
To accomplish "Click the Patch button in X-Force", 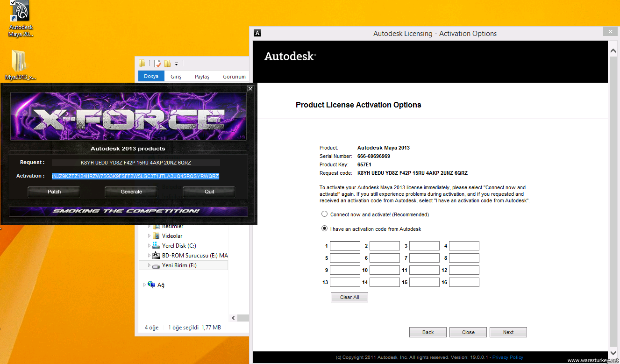I will click(54, 192).
